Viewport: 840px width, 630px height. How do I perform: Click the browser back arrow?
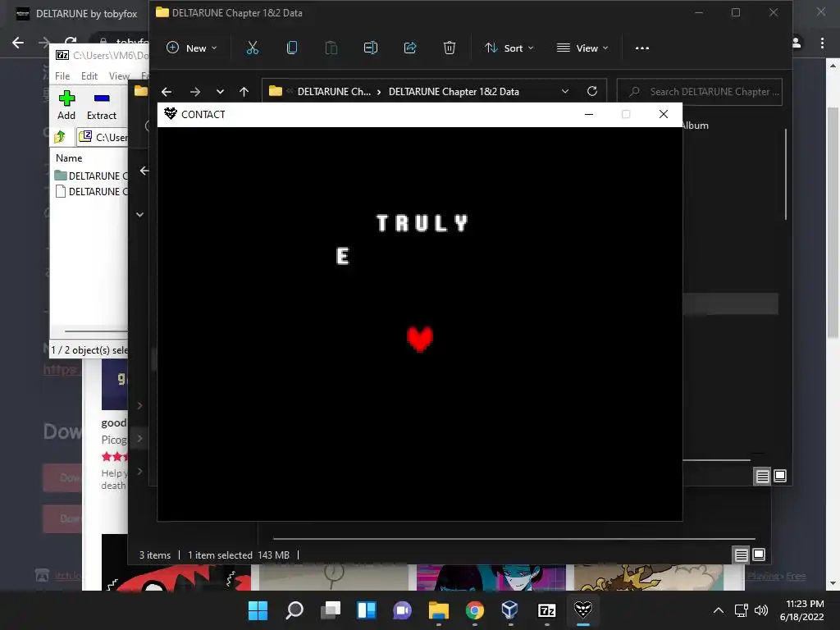pos(18,43)
